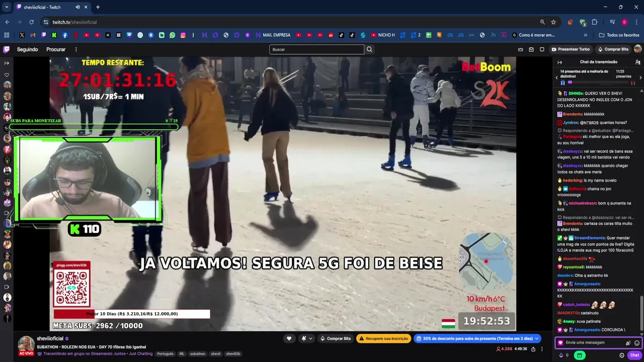Click the Twitch search magnifier button

click(x=369, y=49)
